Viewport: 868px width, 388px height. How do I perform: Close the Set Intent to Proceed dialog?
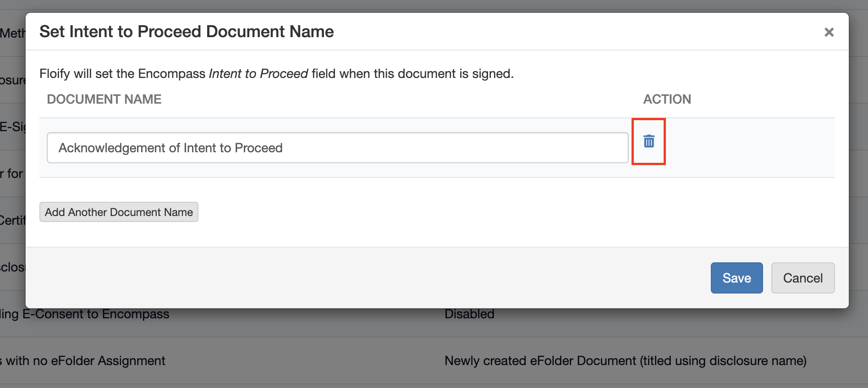coord(829,32)
